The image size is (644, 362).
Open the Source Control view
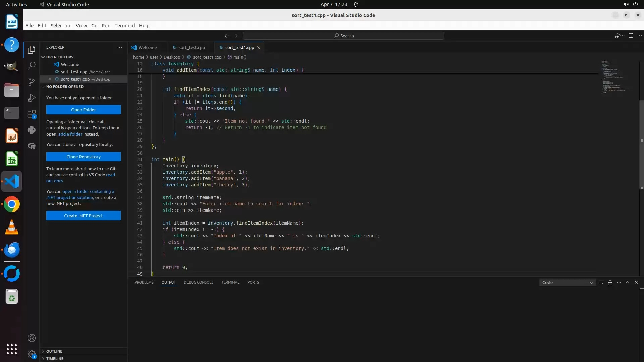pyautogui.click(x=32, y=82)
